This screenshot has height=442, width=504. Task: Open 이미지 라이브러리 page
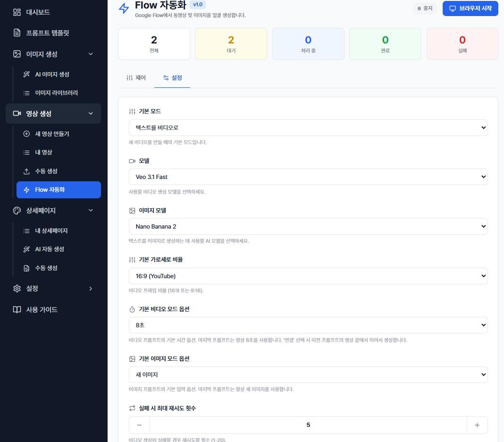(x=59, y=93)
